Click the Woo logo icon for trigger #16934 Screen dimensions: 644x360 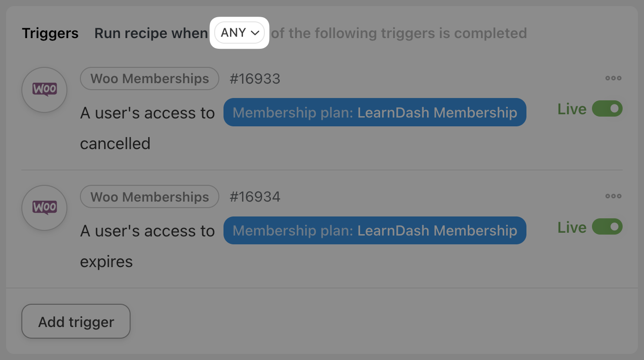click(x=45, y=208)
